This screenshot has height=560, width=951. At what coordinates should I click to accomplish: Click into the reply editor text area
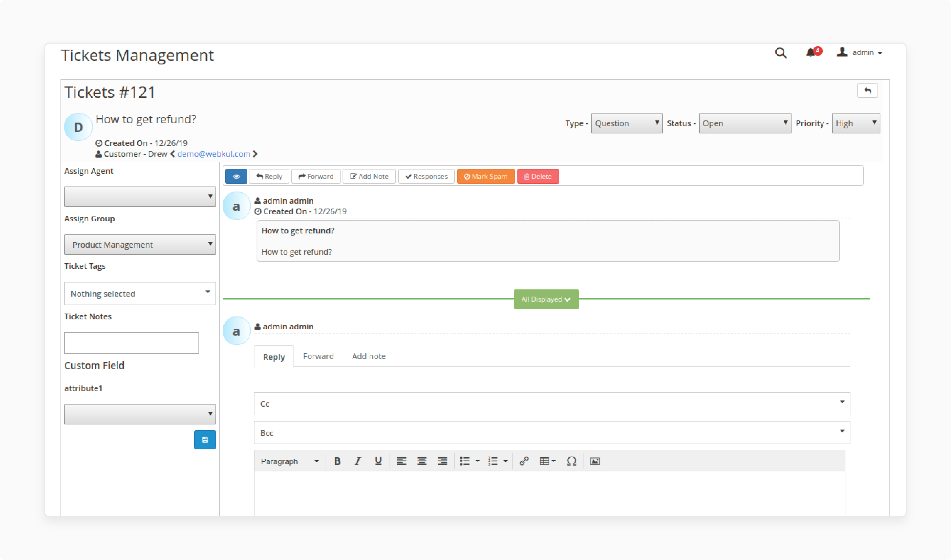click(x=550, y=493)
